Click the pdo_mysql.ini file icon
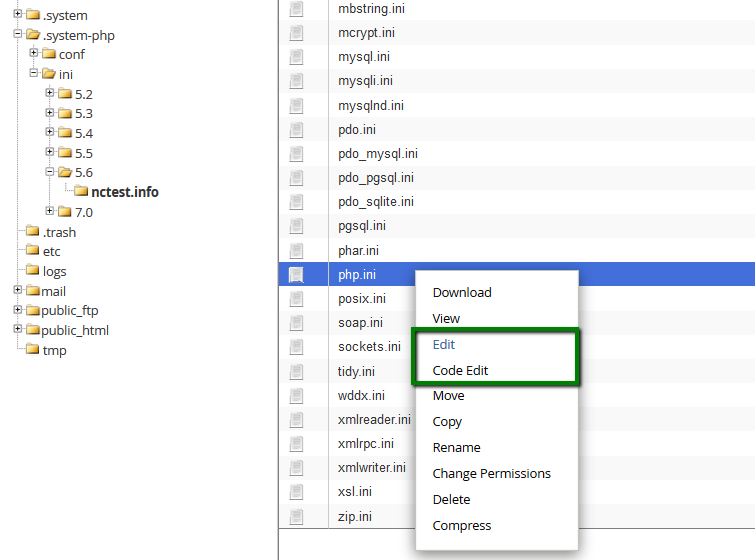Viewport: 755px width, 560px height. [296, 154]
